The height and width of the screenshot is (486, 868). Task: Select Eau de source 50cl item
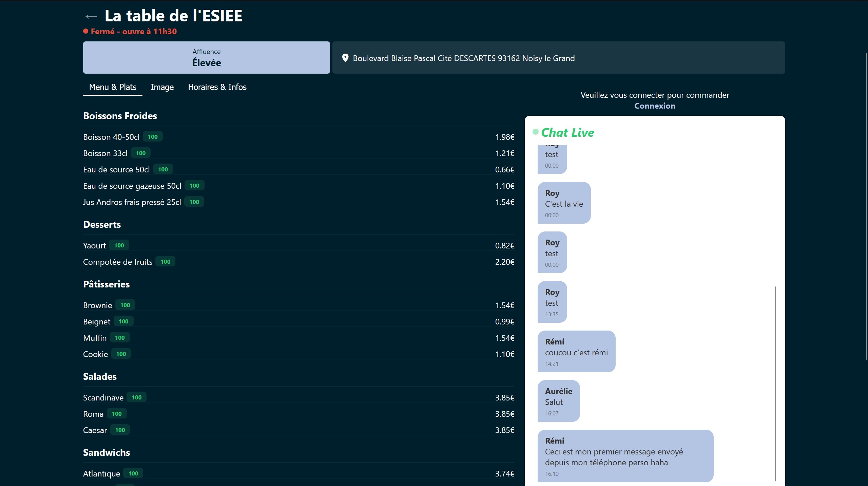[x=298, y=169]
